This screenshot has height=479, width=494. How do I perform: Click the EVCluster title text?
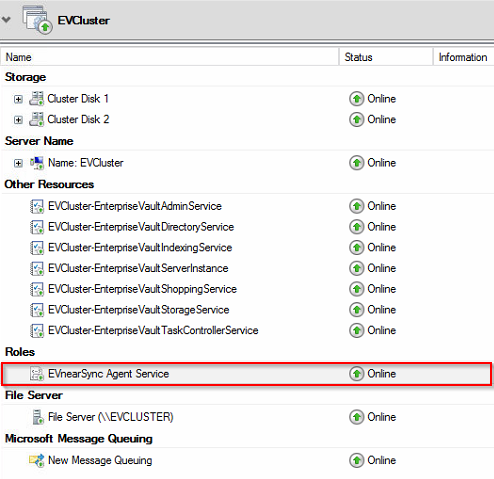83,20
